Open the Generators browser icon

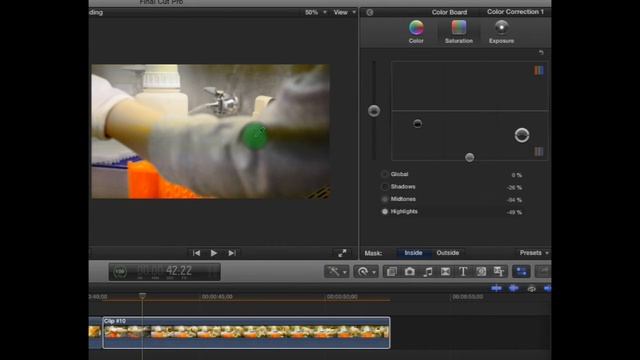(481, 271)
